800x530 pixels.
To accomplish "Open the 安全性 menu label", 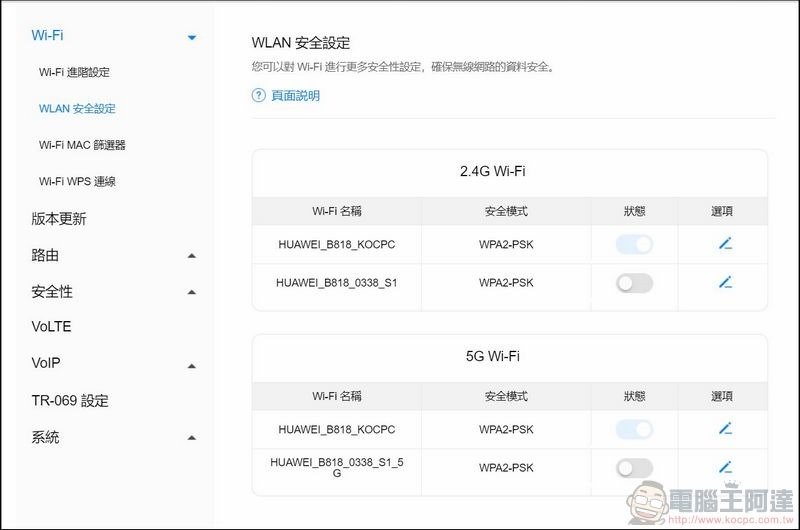I will pyautogui.click(x=52, y=292).
